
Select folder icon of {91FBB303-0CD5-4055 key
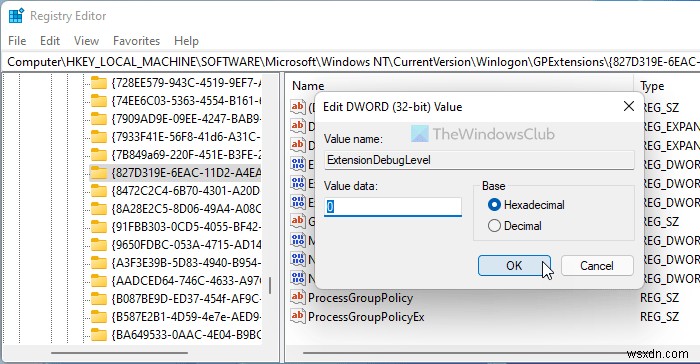99,226
